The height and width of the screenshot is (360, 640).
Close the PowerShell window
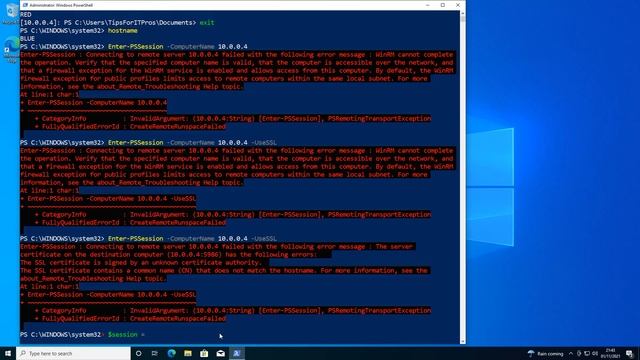point(458,5)
